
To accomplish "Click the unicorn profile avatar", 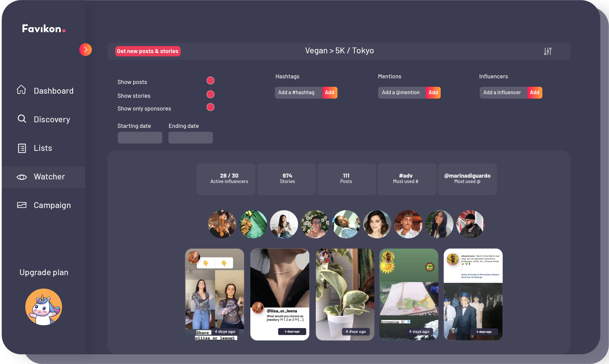I will [44, 307].
